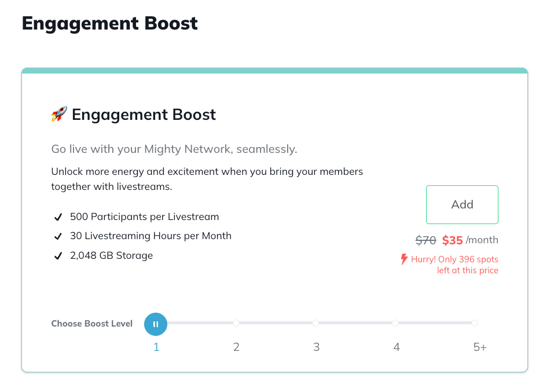Screen dimensions: 554x392
Task: Click the red lightning bolt icon
Action: click(404, 259)
